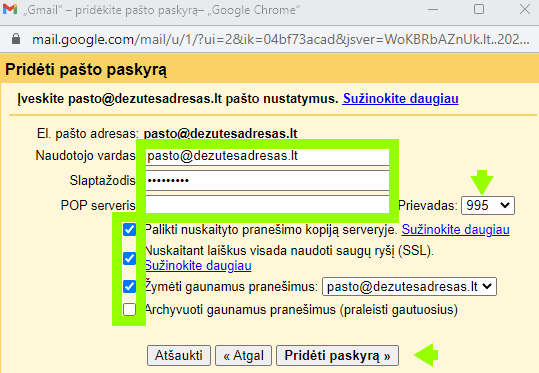
Task: Uncheck 'Palikti nuskaityto pranešimo kopiją serveryje'
Action: pyautogui.click(x=129, y=229)
